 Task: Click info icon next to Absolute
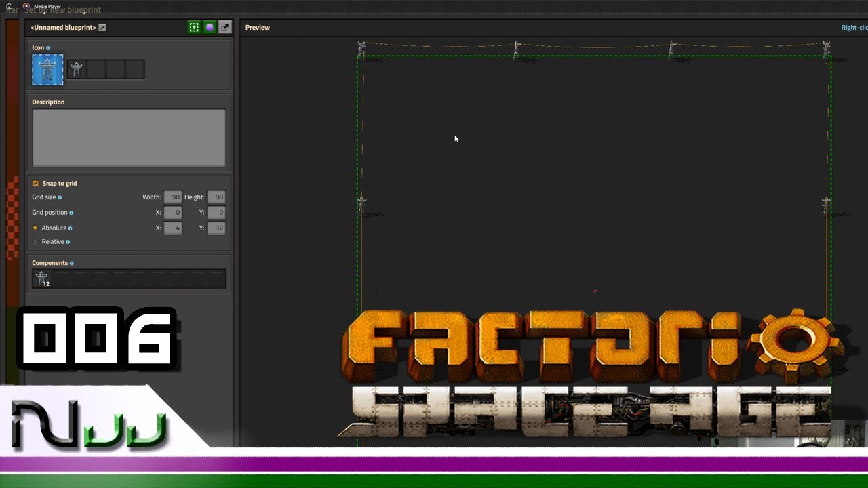click(x=71, y=228)
